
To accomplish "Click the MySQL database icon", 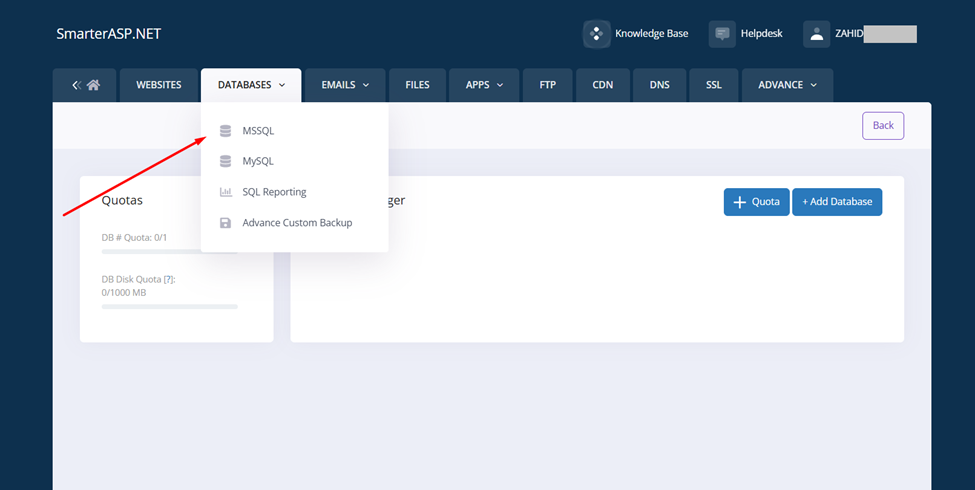I will click(x=225, y=161).
